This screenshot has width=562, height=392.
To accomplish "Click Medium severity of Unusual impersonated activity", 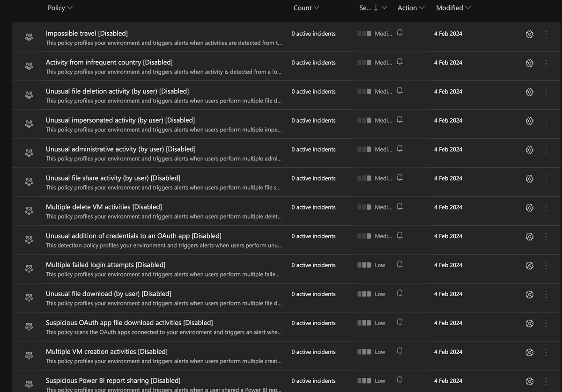I will 375,121.
